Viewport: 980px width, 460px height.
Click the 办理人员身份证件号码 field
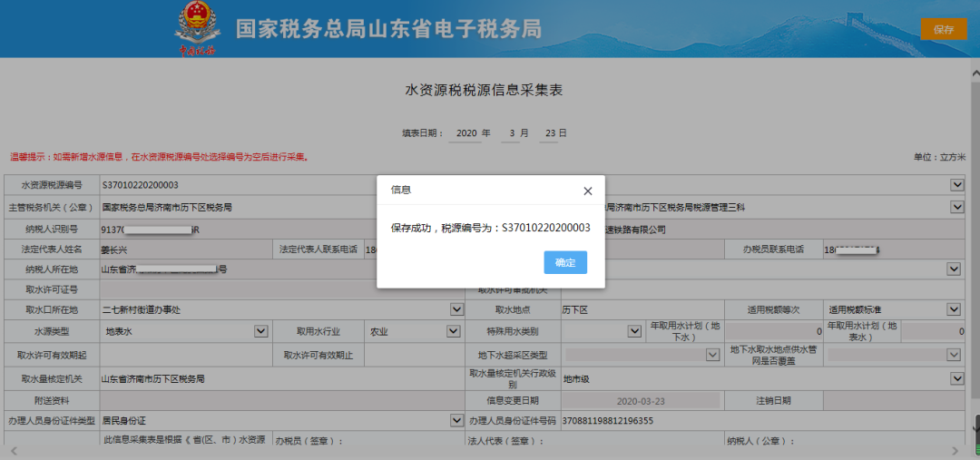[762, 421]
